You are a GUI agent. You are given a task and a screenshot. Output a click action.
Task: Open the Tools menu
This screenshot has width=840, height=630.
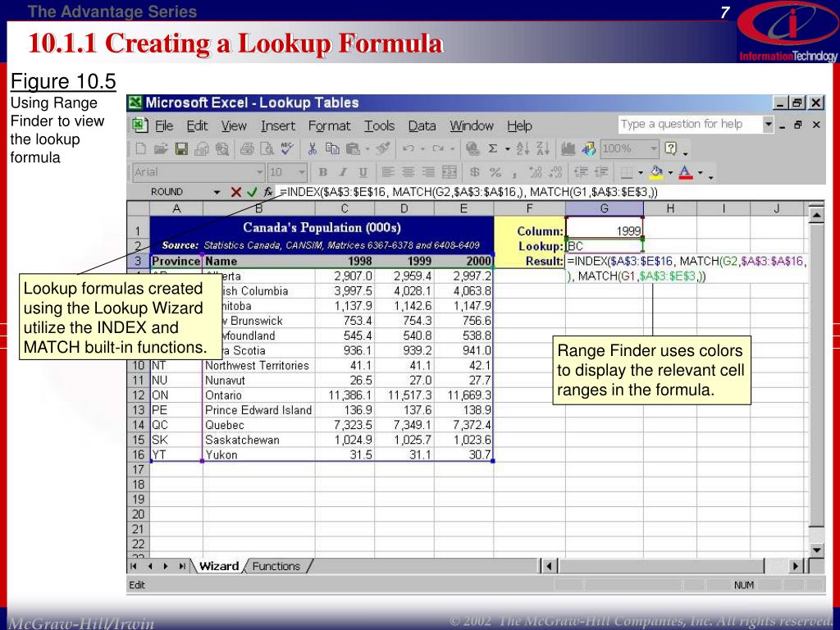pos(379,126)
